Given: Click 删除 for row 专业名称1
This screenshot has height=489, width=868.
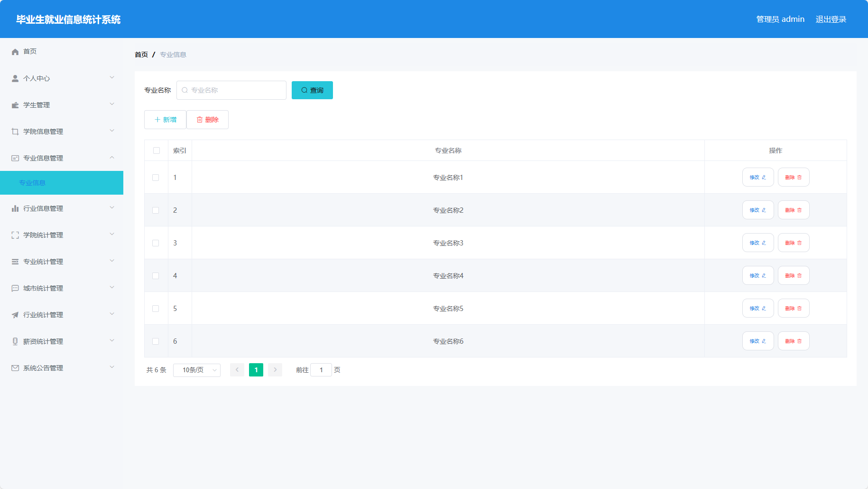Looking at the screenshot, I should [x=794, y=177].
